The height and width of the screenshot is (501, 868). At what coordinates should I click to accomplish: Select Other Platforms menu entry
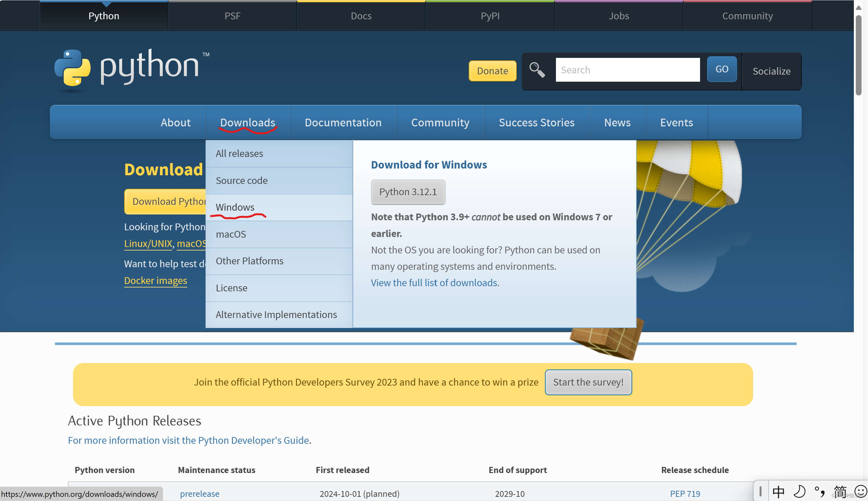[x=279, y=261]
